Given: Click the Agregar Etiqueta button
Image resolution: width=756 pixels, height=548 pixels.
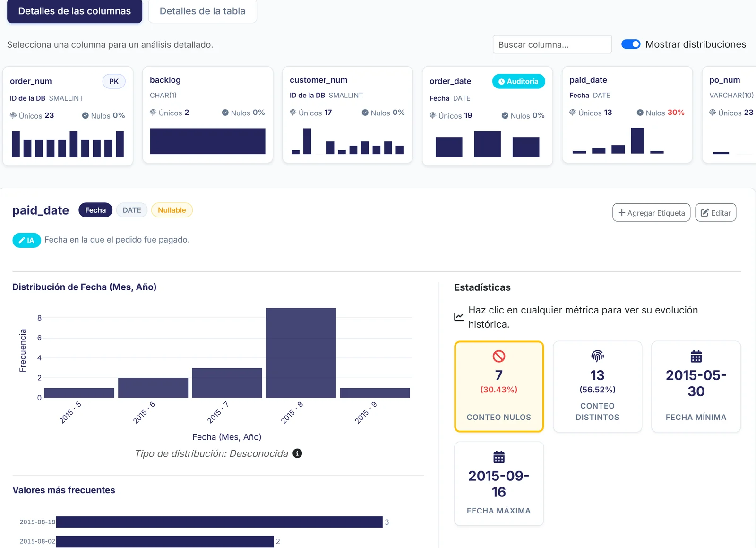Looking at the screenshot, I should point(651,213).
